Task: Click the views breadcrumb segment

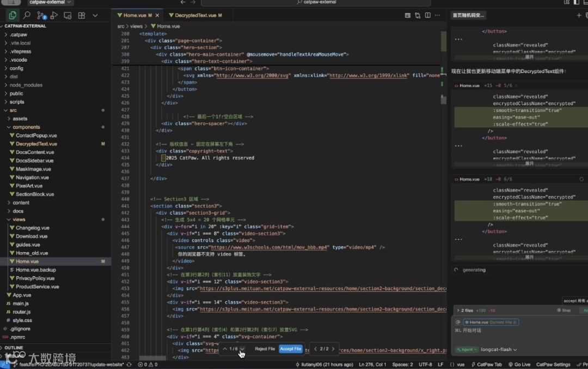Action: coord(136,26)
